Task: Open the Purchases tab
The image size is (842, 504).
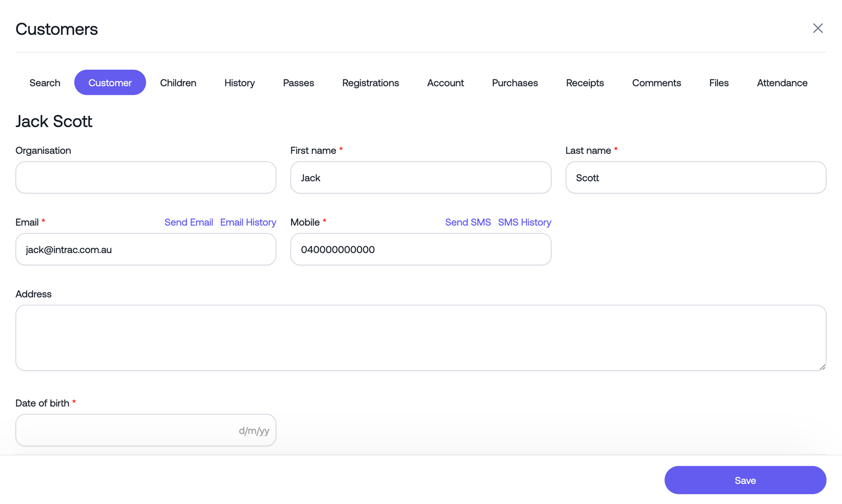Action: pyautogui.click(x=515, y=82)
